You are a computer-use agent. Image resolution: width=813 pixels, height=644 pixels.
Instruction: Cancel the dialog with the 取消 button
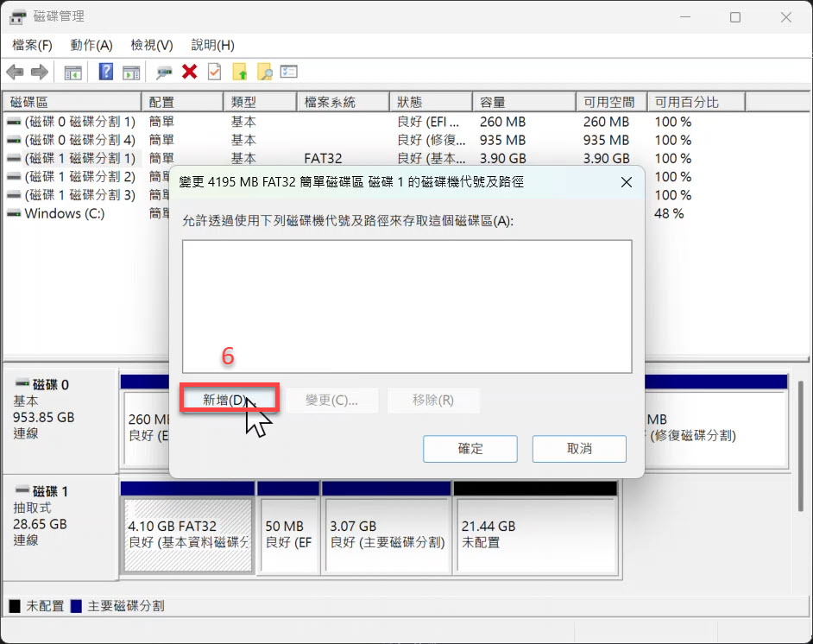point(579,449)
